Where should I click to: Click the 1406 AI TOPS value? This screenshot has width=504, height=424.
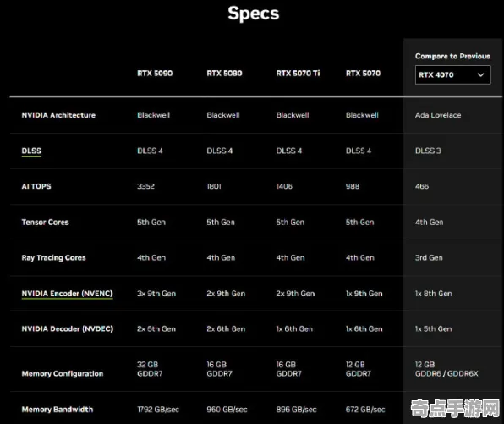pyautogui.click(x=284, y=186)
